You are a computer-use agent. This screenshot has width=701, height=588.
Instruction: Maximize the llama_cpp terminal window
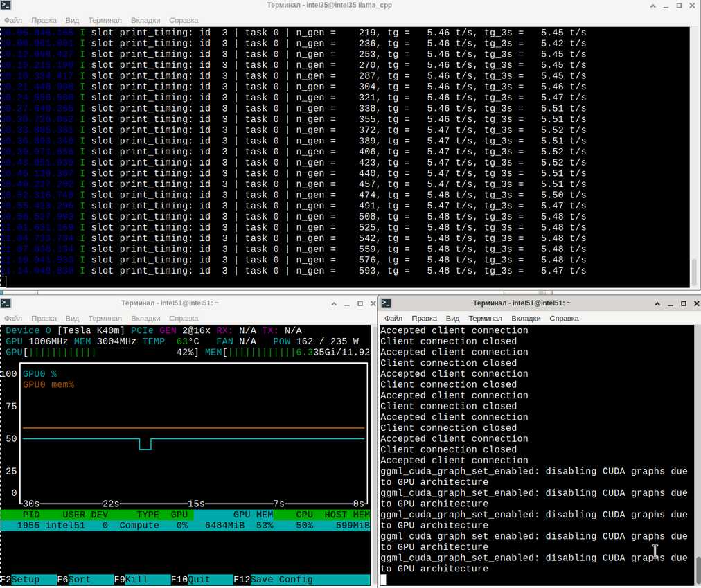679,6
